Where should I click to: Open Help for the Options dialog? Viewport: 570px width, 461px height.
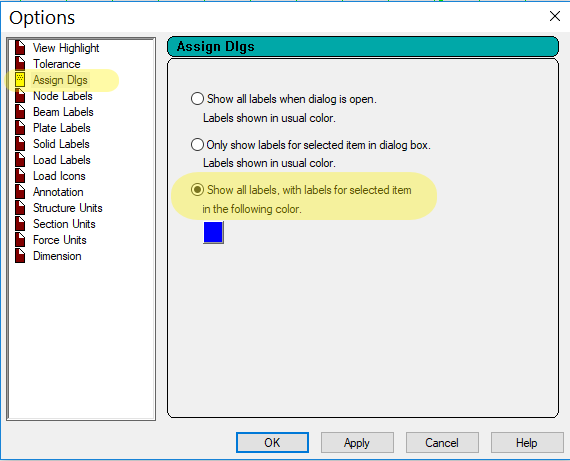click(527, 442)
